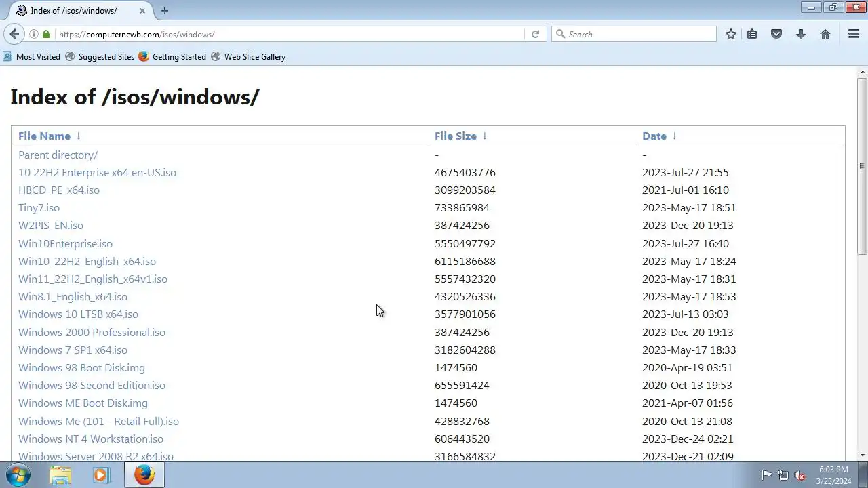The width and height of the screenshot is (868, 488).
Task: Go to the Home page icon
Action: [825, 34]
